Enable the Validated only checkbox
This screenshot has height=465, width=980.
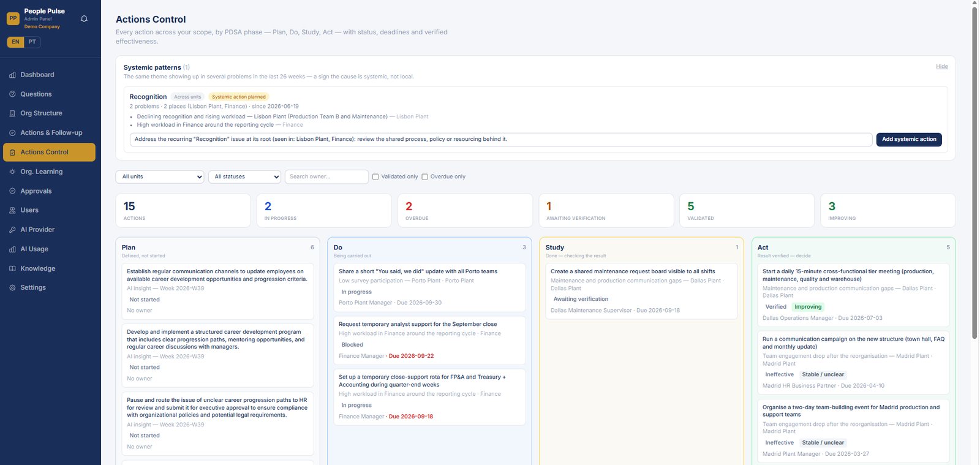(x=375, y=177)
